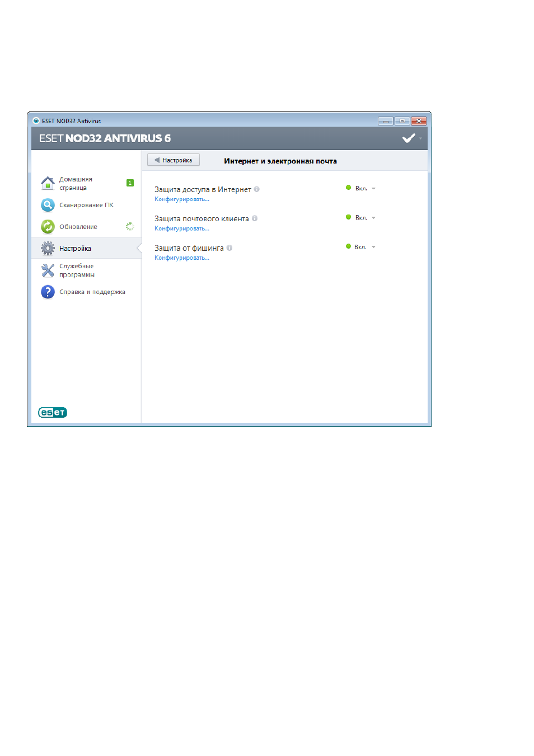The height and width of the screenshot is (756, 534).
Task: Select the Setup gear icon
Action: [x=48, y=248]
